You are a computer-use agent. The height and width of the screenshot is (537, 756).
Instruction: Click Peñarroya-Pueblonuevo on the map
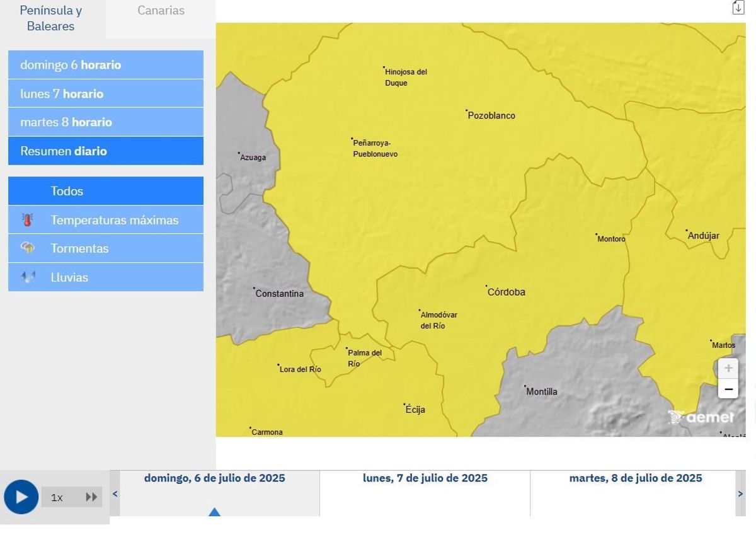(375, 149)
